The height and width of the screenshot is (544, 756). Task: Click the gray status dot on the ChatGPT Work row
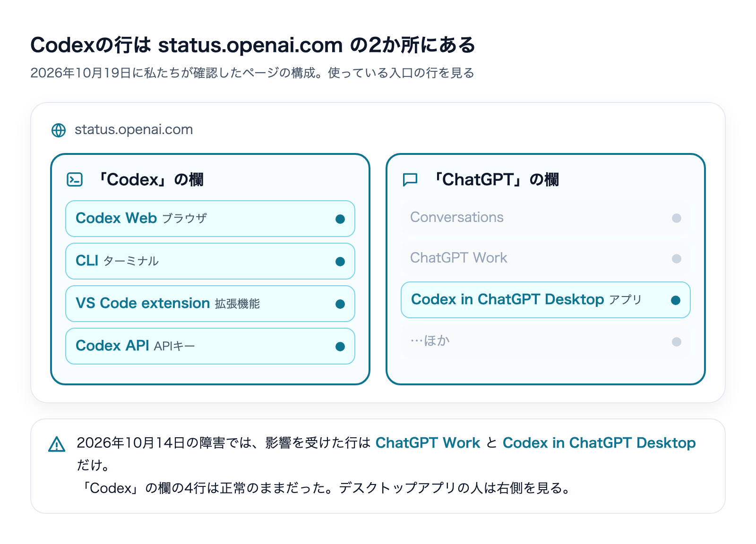point(677,258)
